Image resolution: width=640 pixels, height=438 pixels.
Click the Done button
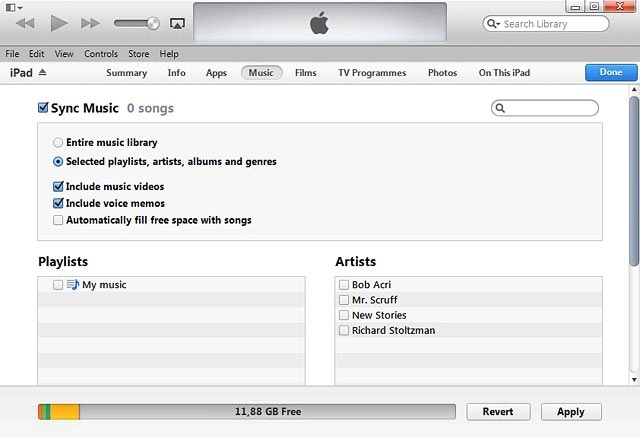pyautogui.click(x=609, y=73)
